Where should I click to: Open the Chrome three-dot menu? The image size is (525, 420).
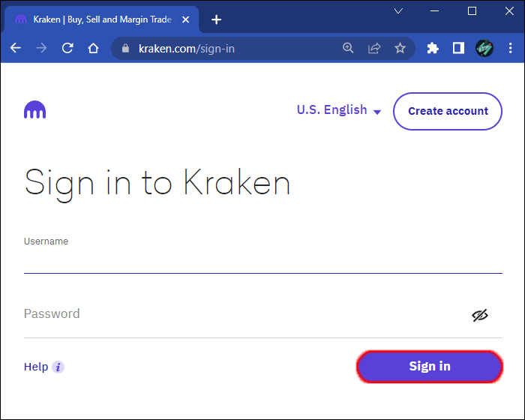coord(510,48)
